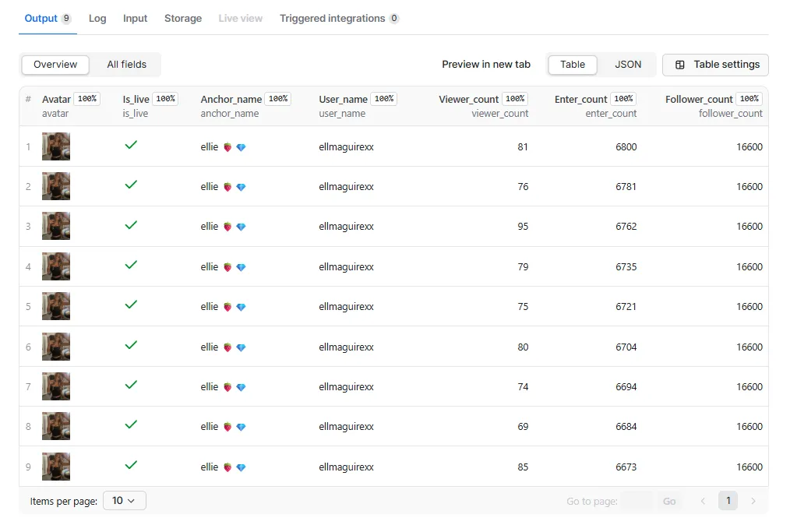Click the green checkmark in row 9
790x532 pixels.
pos(131,464)
